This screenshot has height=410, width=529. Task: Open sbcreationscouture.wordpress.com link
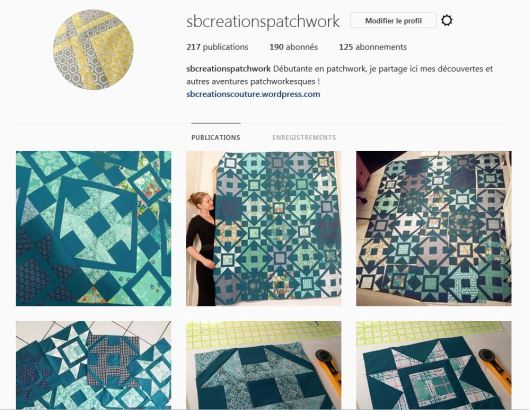click(253, 94)
